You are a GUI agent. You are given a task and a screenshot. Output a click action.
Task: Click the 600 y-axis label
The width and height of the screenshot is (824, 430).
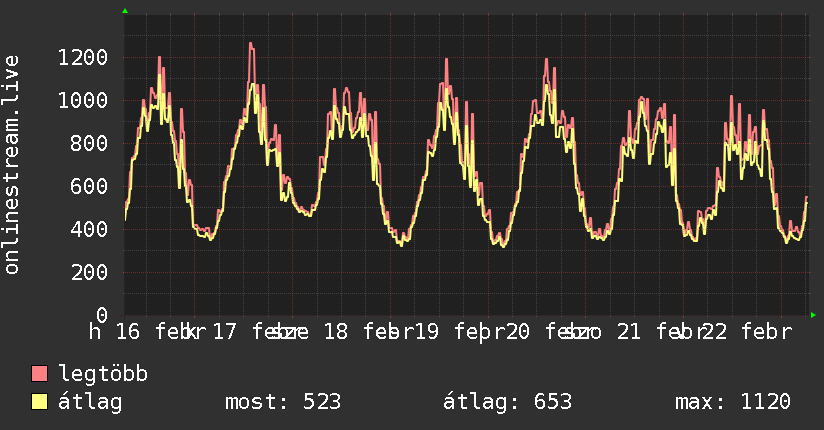89,186
